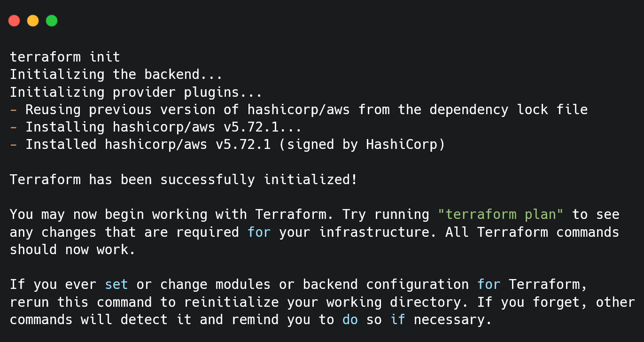Click the blue "set" keyword
This screenshot has width=644, height=342.
(116, 285)
